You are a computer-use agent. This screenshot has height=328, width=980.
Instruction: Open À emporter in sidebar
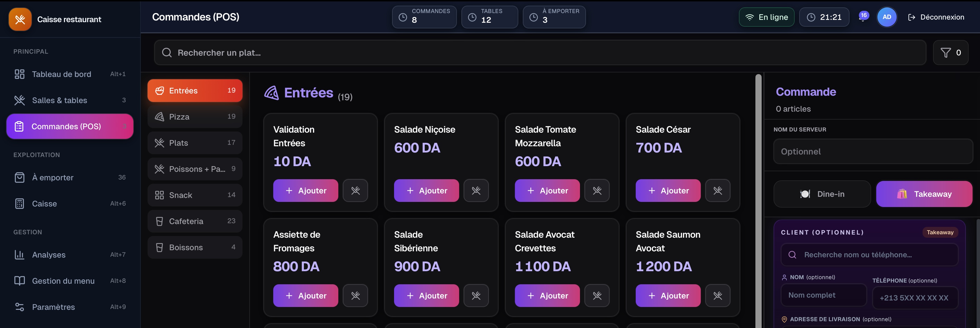click(70, 177)
